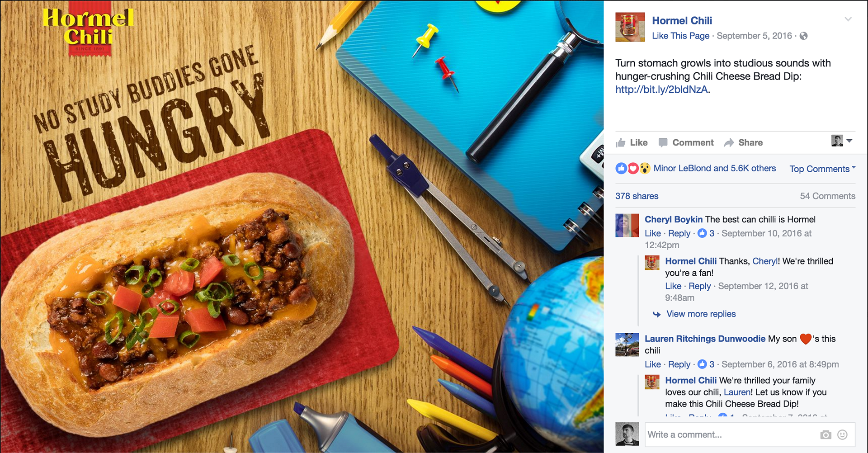Open the 378 shares link

tap(637, 196)
